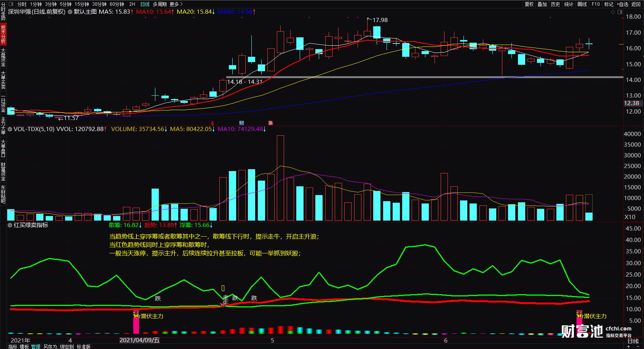Click the 指标 bottom tab
The height and width of the screenshot is (349, 644).
pos(13,347)
